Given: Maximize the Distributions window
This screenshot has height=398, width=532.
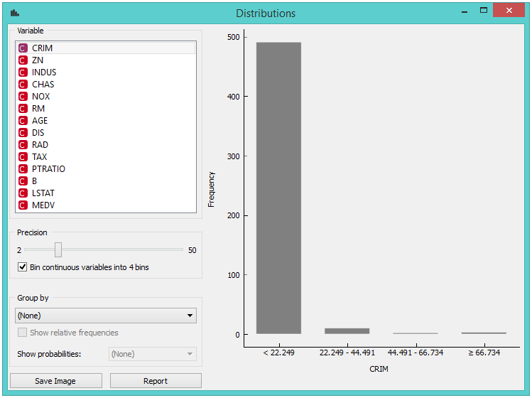Looking at the screenshot, I should click(x=484, y=11).
